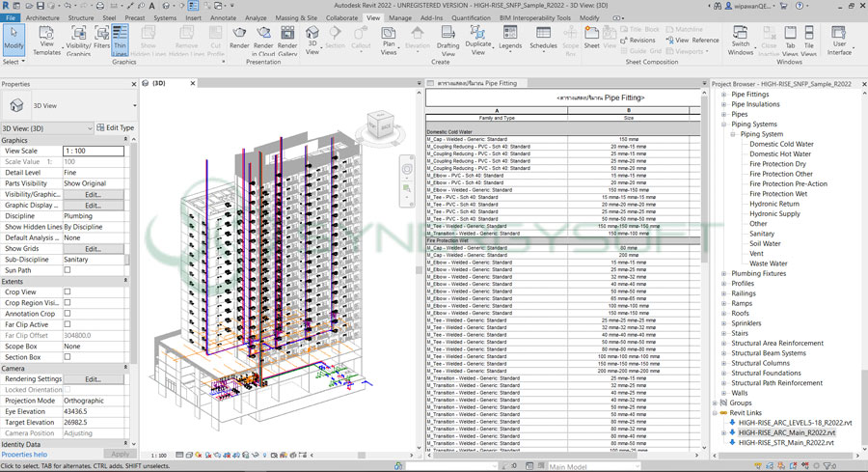The height and width of the screenshot is (472, 868).
Task: Toggle the Section Box checkbox
Action: pyautogui.click(x=68, y=357)
